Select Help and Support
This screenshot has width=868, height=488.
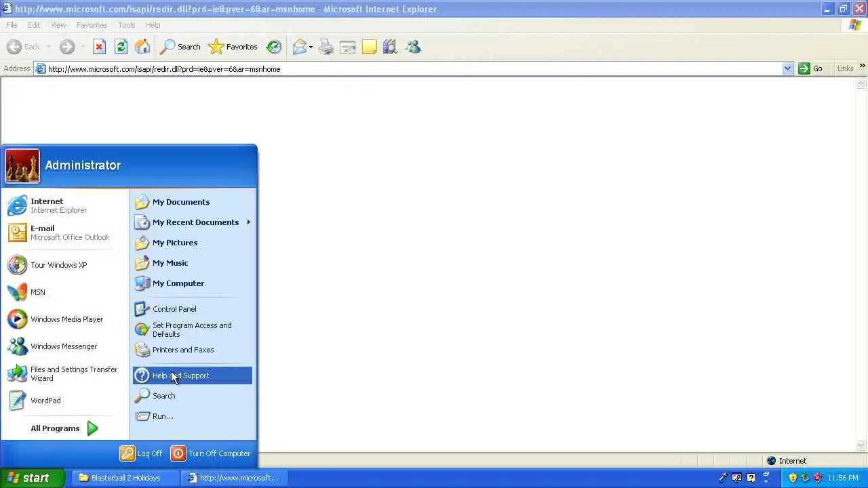193,375
